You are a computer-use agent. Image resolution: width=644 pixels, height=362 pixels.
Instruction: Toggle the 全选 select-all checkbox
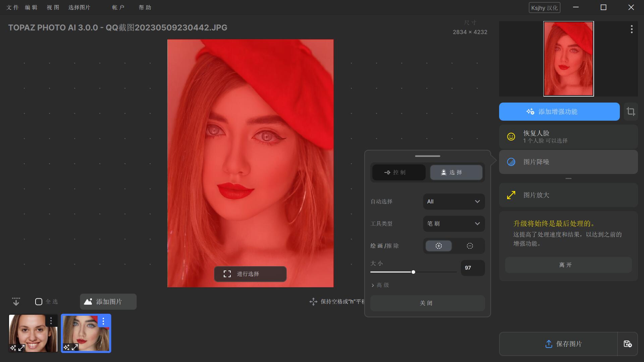[x=39, y=302]
